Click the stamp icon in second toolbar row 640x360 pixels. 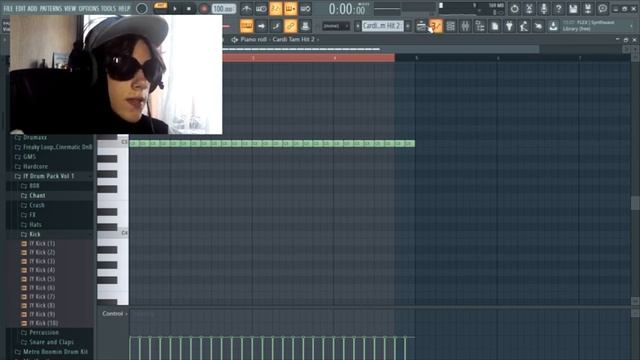(305, 26)
